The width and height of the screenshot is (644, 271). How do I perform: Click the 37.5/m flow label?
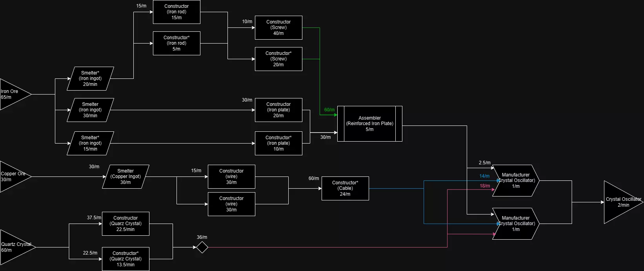pyautogui.click(x=94, y=218)
